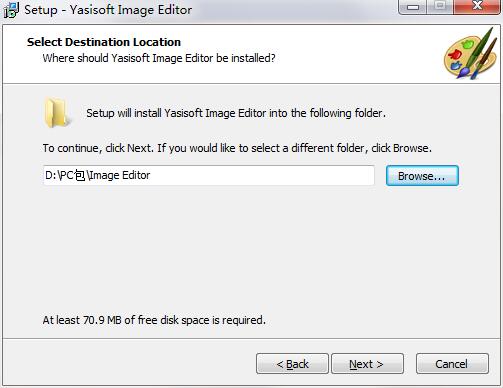Click the Chinese character in the install path
503x388 pixels.
tap(80, 175)
